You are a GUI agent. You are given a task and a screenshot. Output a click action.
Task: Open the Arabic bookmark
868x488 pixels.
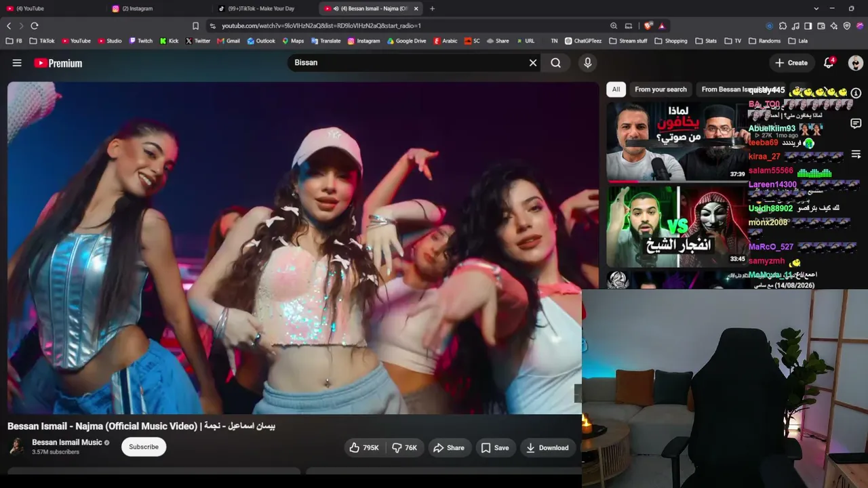(446, 41)
